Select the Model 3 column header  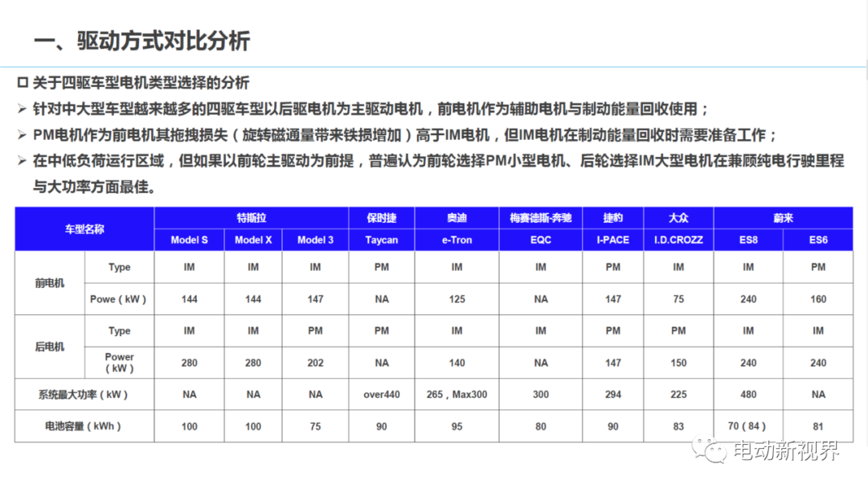tap(316, 240)
